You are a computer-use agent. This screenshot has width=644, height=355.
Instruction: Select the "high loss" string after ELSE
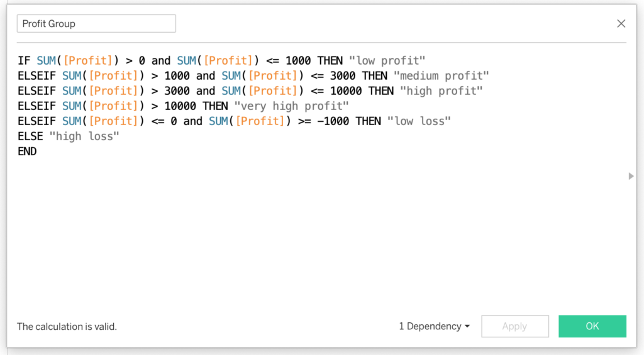84,136
